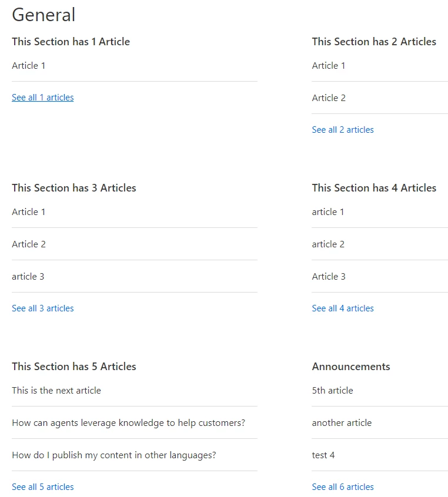Select Article 2 in the 2 Articles section
The width and height of the screenshot is (448, 497).
(x=329, y=98)
